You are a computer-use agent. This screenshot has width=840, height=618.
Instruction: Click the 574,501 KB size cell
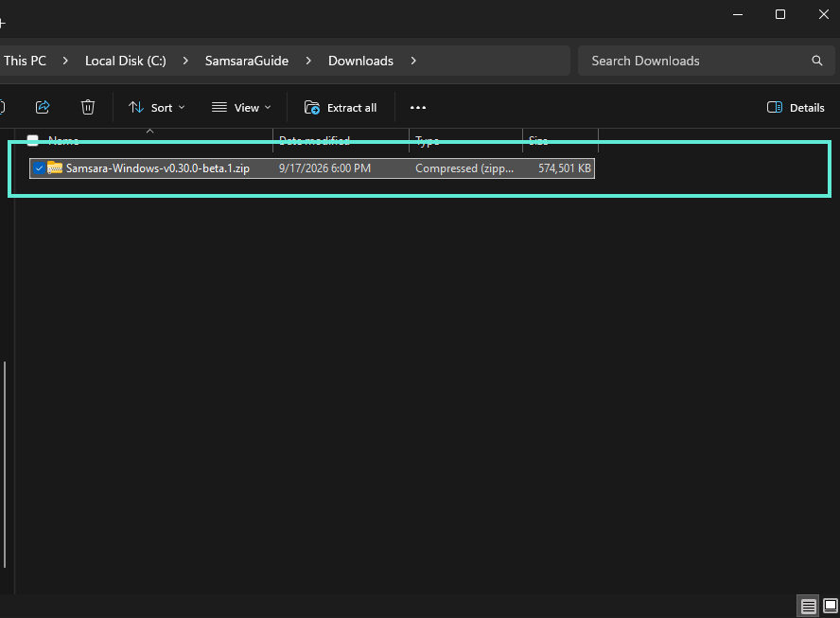point(565,168)
